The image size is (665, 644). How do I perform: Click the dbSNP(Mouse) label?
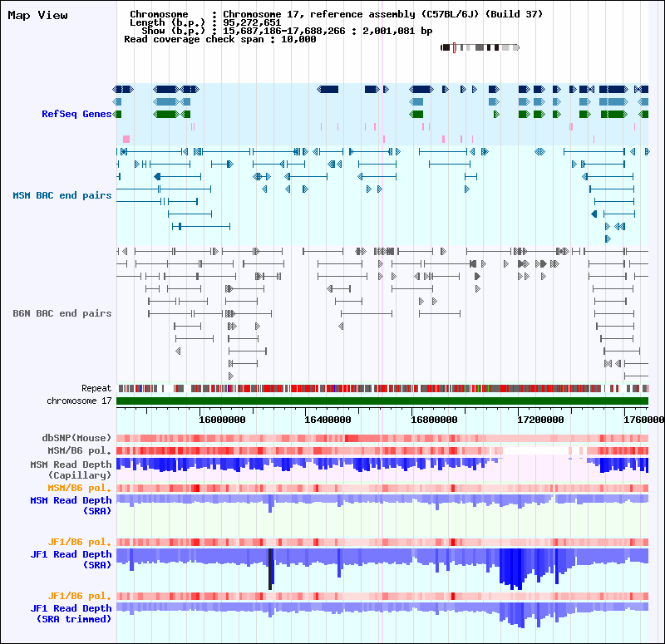(76, 438)
